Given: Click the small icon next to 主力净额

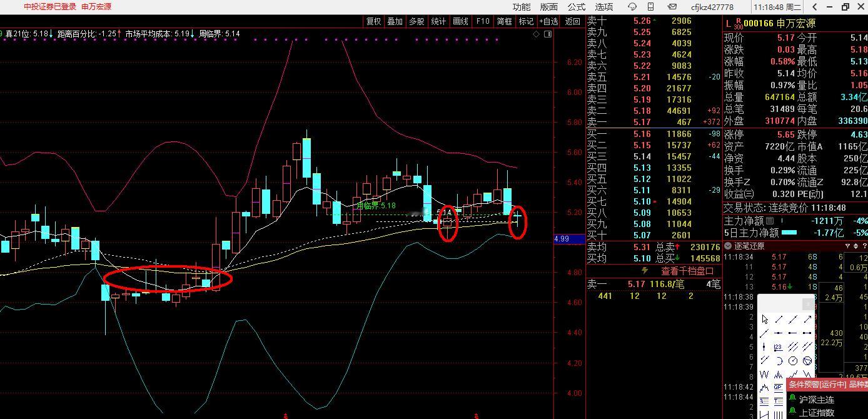Looking at the screenshot, I should click(x=770, y=221).
